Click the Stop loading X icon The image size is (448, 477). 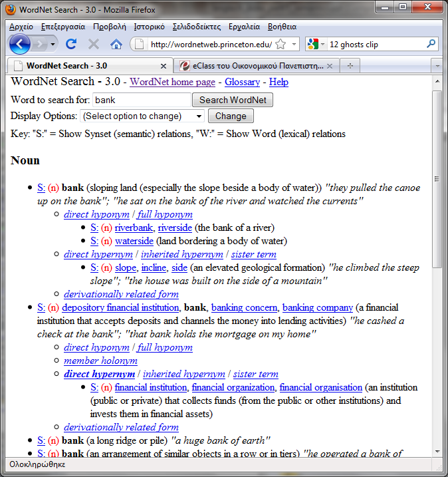94,45
